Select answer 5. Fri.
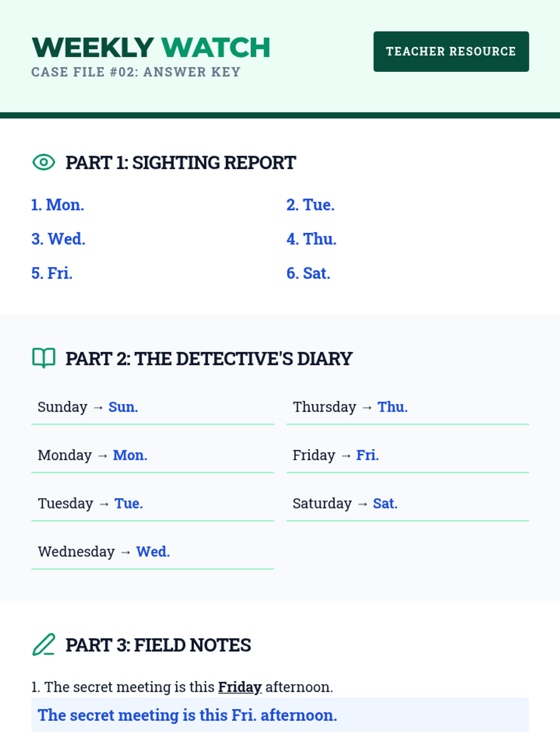Screen dimensions: 560x747 (52, 273)
